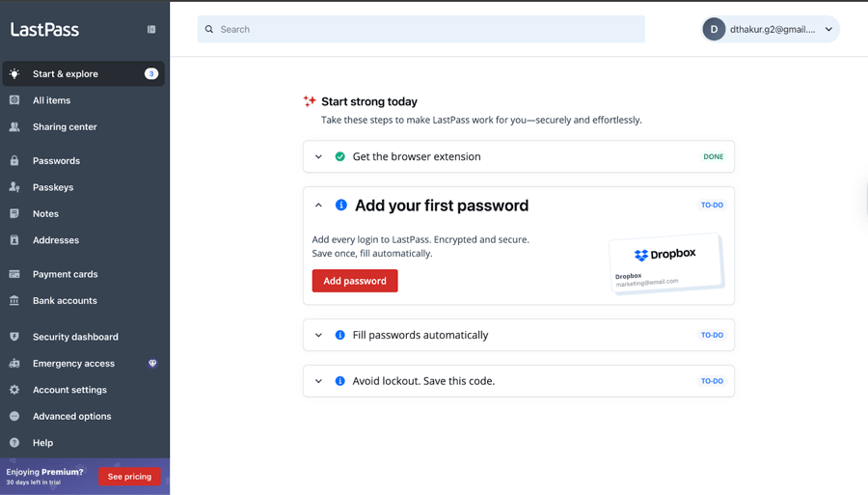Click the Help question mark icon
868x495 pixels.
click(14, 442)
